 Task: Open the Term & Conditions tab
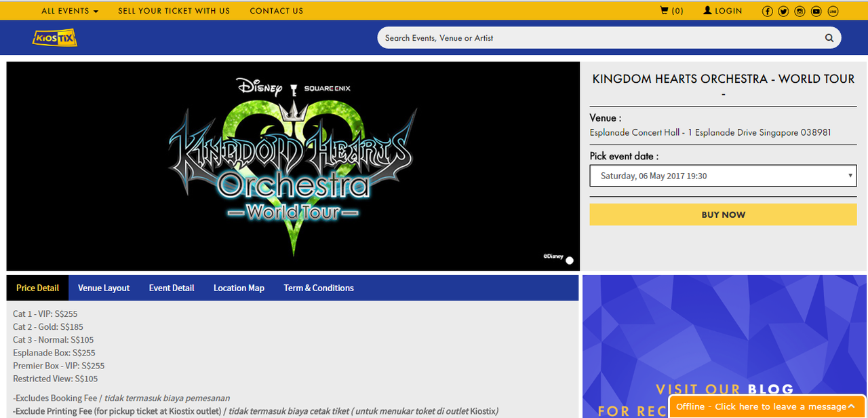tap(318, 288)
